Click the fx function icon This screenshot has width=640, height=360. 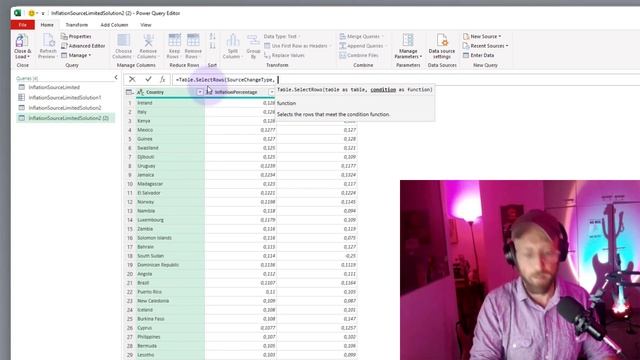click(x=162, y=79)
